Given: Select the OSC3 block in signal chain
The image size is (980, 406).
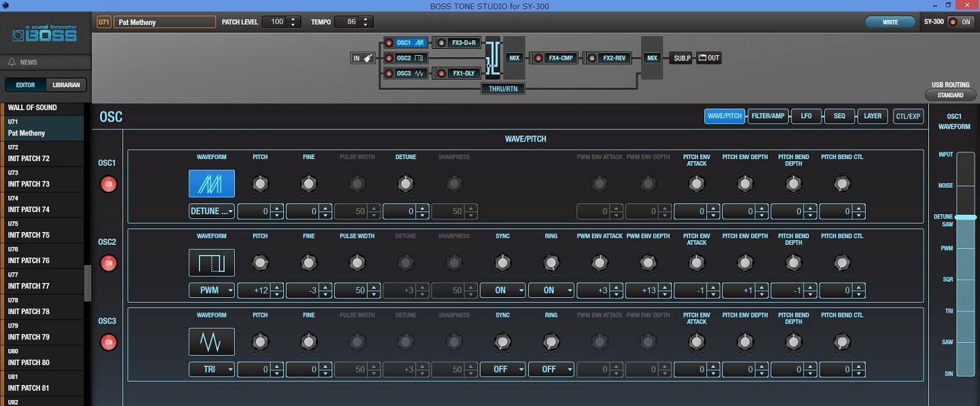Looking at the screenshot, I should coord(411,73).
